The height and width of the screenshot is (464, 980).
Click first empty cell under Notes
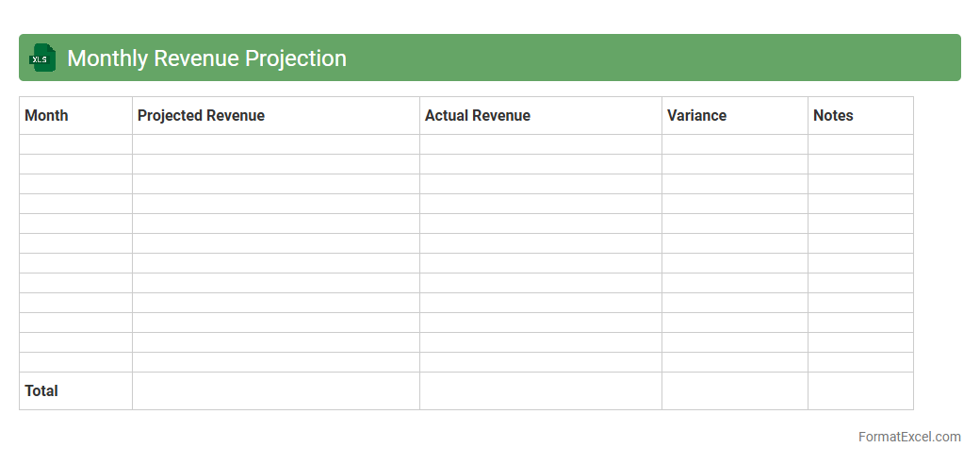click(859, 144)
